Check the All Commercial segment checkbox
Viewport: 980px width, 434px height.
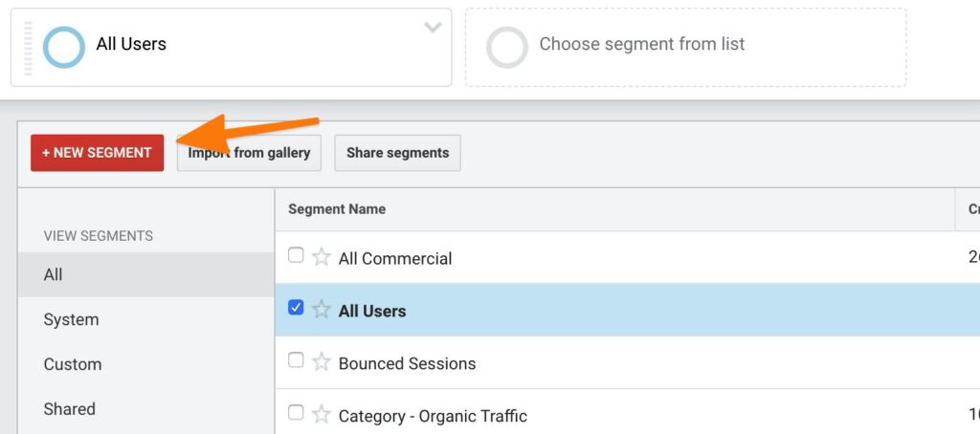[x=296, y=255]
